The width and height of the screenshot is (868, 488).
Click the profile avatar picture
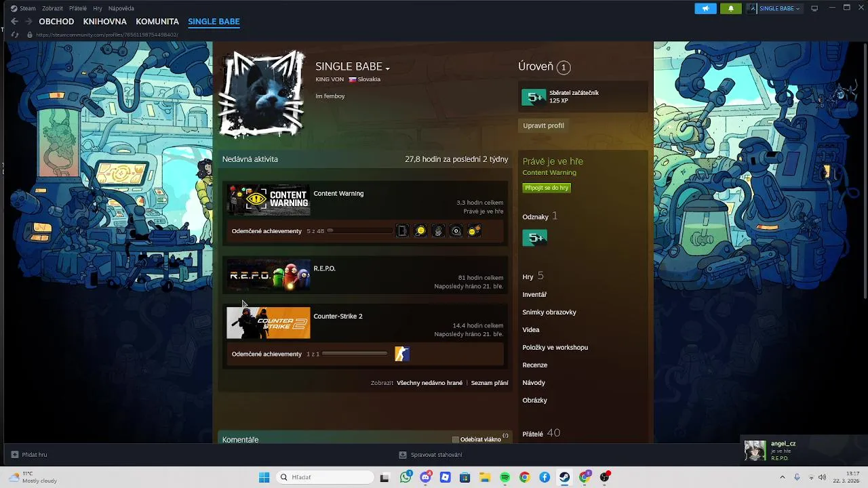click(x=262, y=93)
